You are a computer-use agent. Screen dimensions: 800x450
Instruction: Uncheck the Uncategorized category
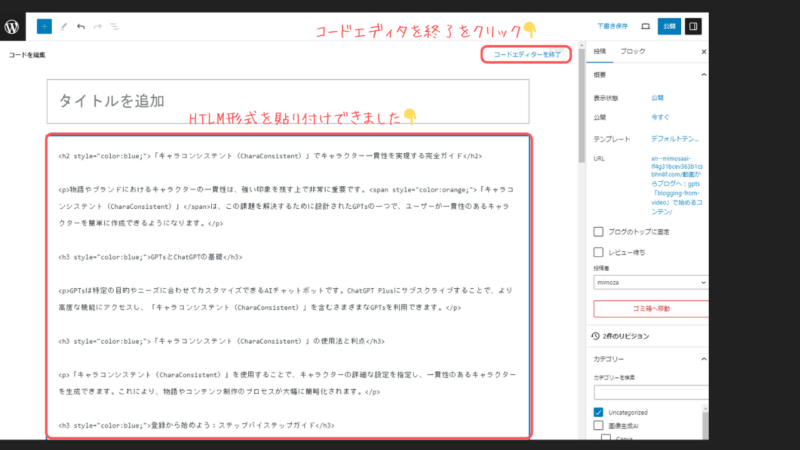[x=598, y=412]
